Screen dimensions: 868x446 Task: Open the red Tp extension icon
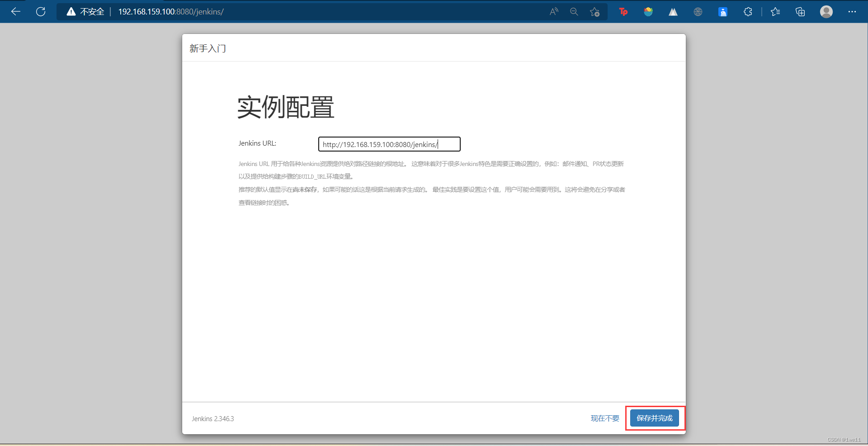623,12
